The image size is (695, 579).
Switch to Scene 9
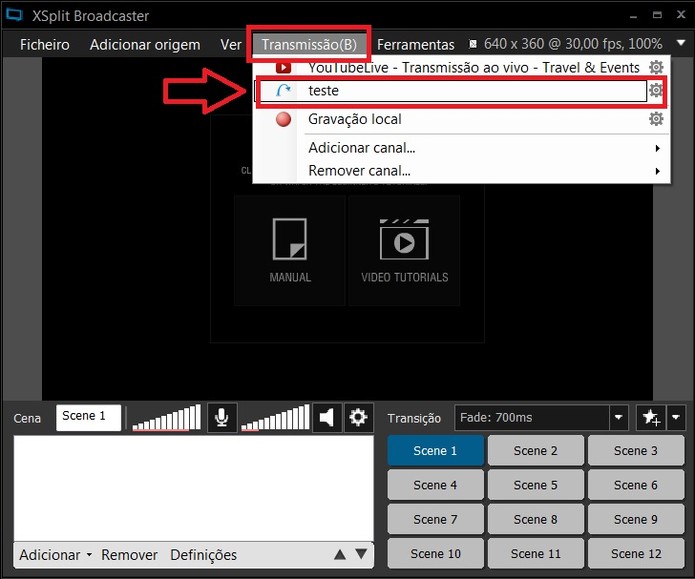pyautogui.click(x=636, y=519)
